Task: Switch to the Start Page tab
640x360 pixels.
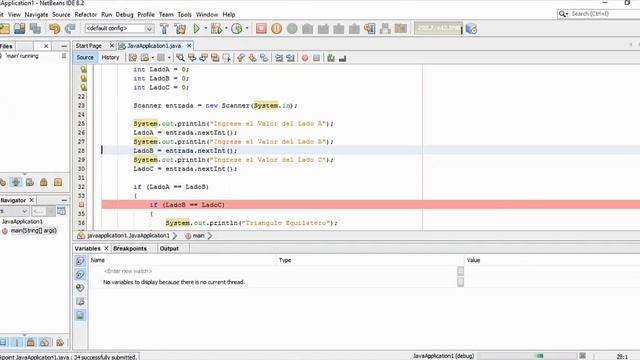Action: tap(89, 46)
